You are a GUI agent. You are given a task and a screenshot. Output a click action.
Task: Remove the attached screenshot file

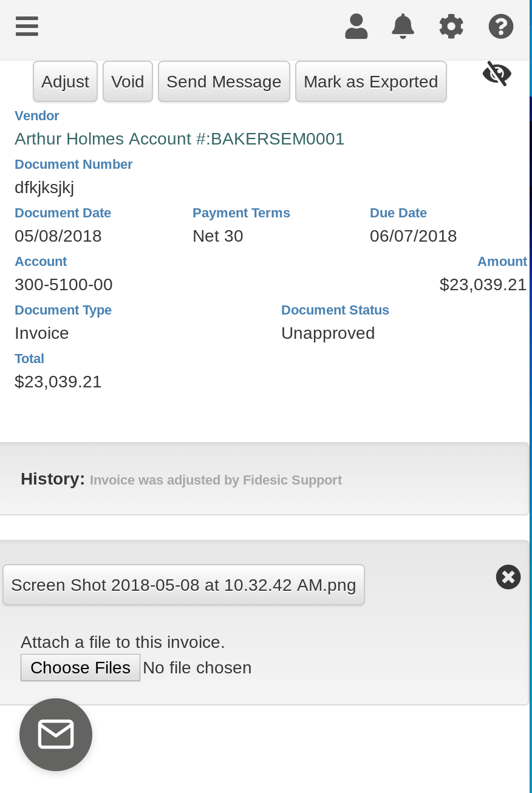click(508, 577)
